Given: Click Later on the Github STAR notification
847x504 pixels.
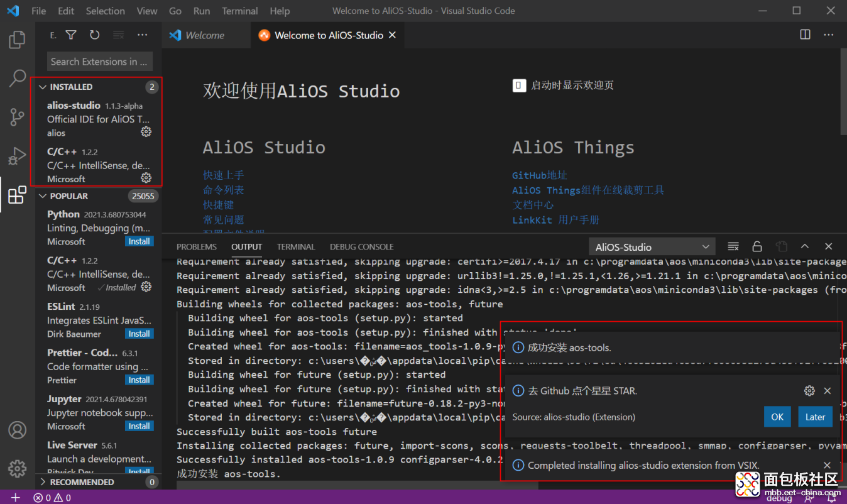Looking at the screenshot, I should tap(815, 417).
